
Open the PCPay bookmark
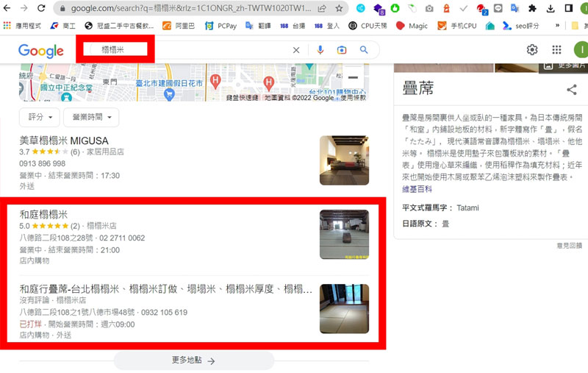221,26
